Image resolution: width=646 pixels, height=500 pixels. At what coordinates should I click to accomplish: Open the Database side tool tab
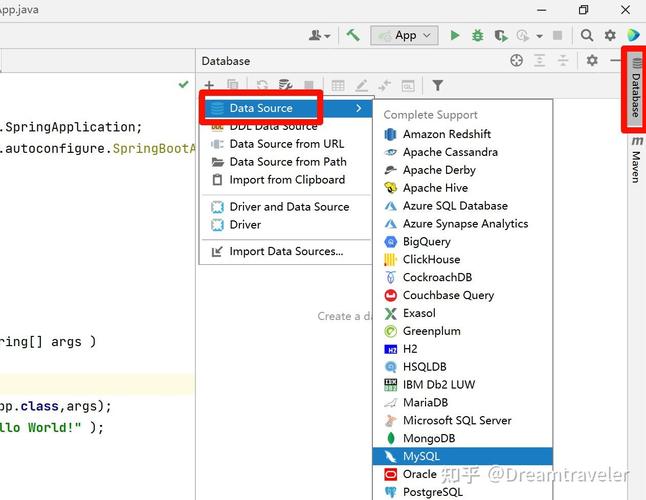click(x=636, y=89)
